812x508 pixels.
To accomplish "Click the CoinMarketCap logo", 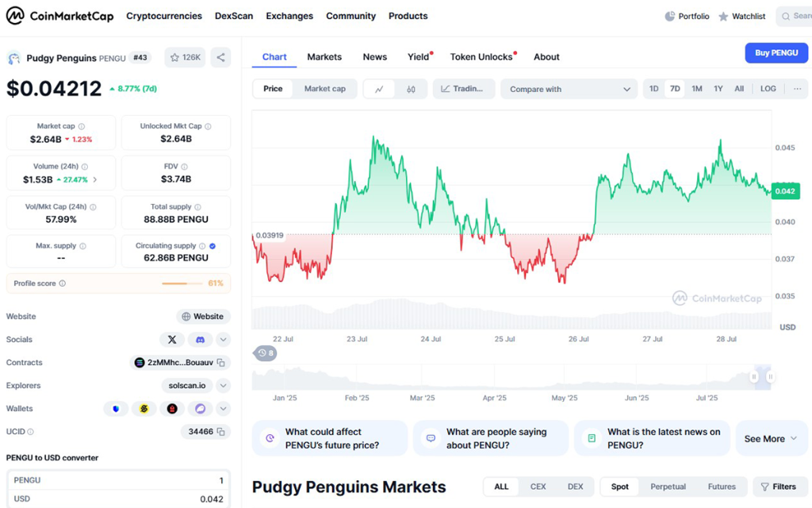I will coord(59,16).
